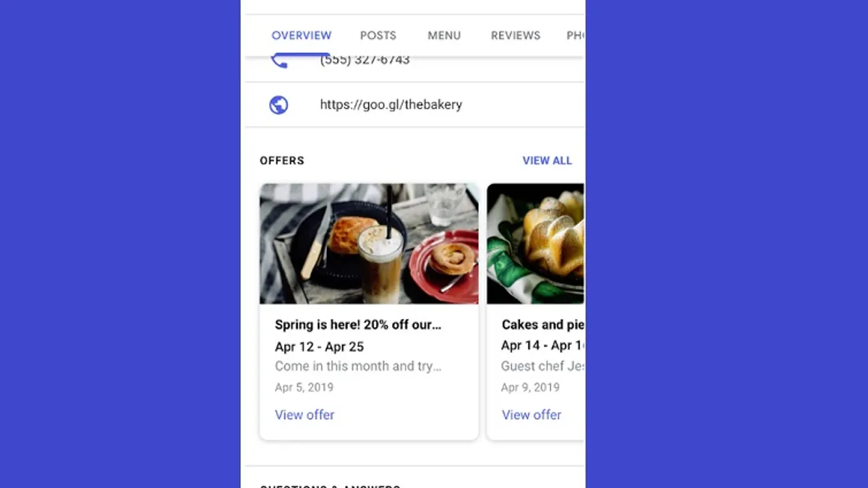The width and height of the screenshot is (868, 488).
Task: Click the Apr 5, 2019 post date
Action: tap(305, 388)
